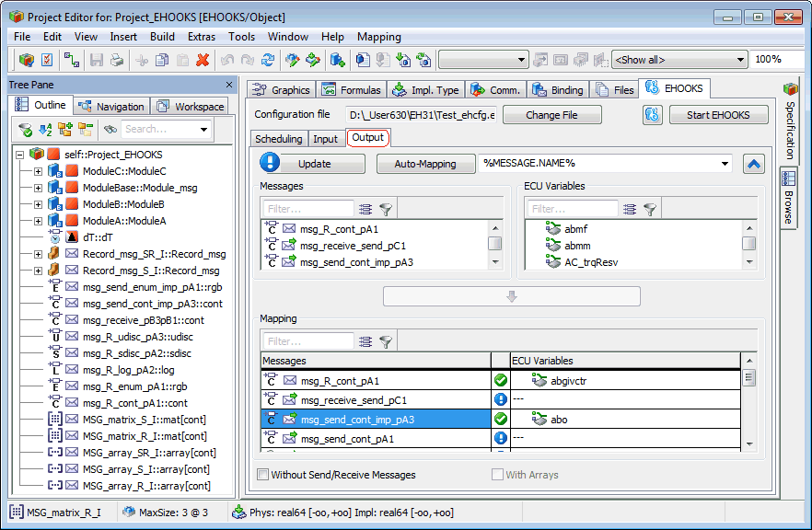
Task: Switch to the Formulas tab
Action: pos(351,90)
